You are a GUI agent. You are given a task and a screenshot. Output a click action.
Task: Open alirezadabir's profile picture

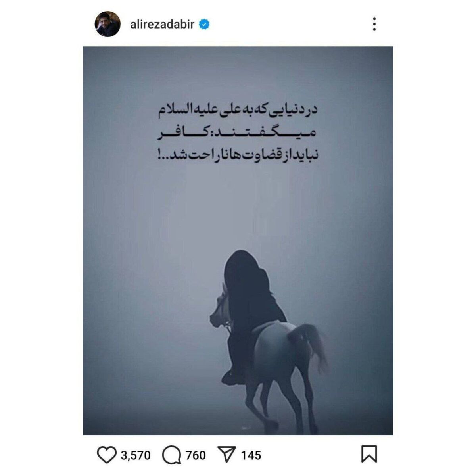[107, 24]
